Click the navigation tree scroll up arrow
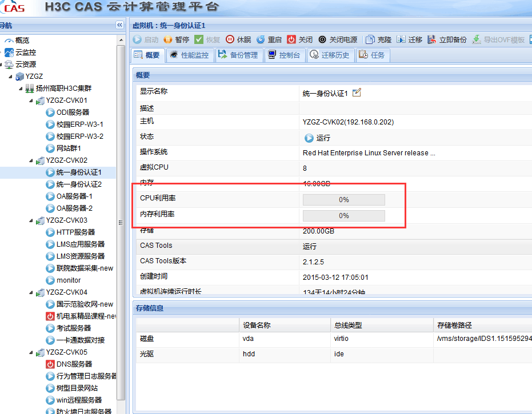 [x=121, y=40]
